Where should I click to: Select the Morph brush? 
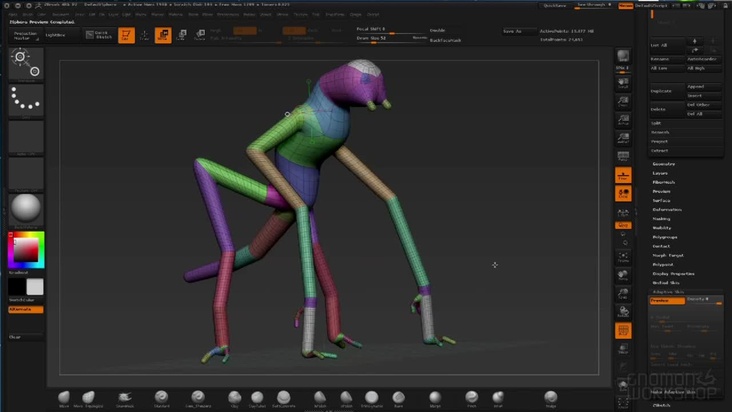click(x=435, y=398)
